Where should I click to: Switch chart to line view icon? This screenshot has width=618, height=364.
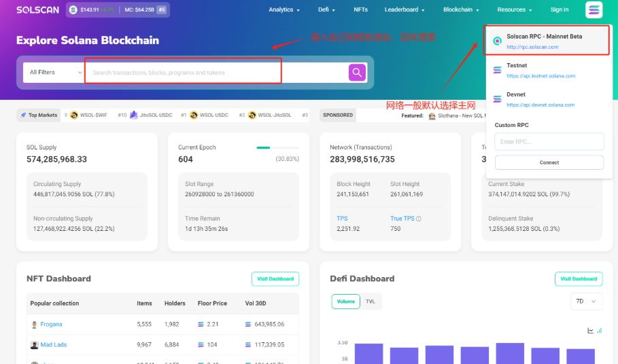pyautogui.click(x=590, y=331)
